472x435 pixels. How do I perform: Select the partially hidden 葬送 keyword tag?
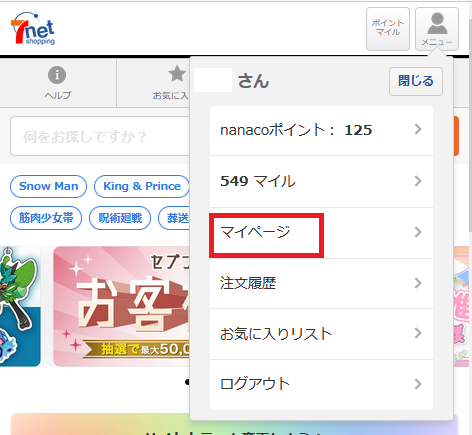[174, 218]
